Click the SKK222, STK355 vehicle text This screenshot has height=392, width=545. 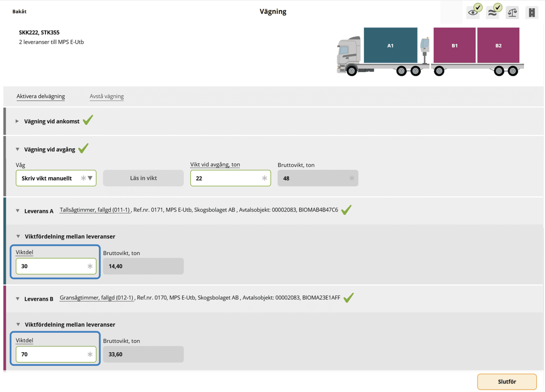click(x=39, y=33)
